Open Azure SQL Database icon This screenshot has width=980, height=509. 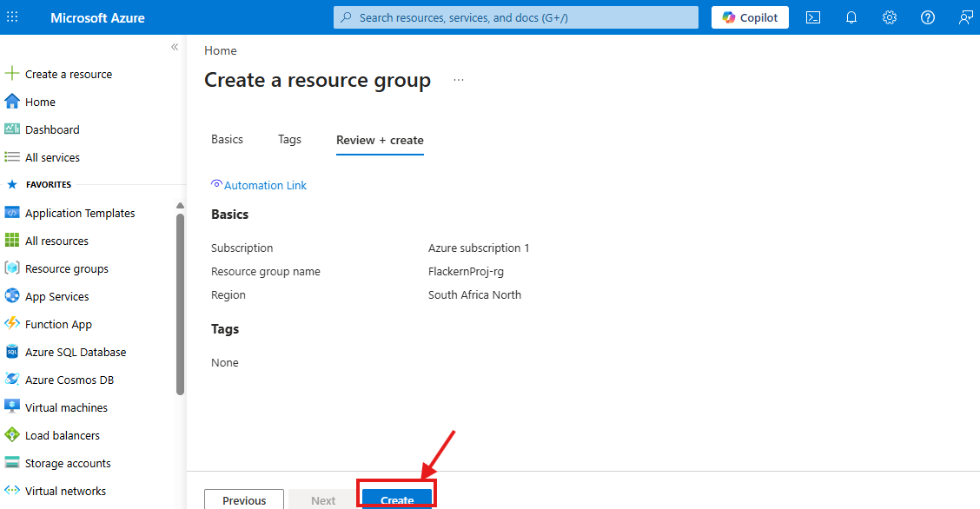tap(12, 352)
